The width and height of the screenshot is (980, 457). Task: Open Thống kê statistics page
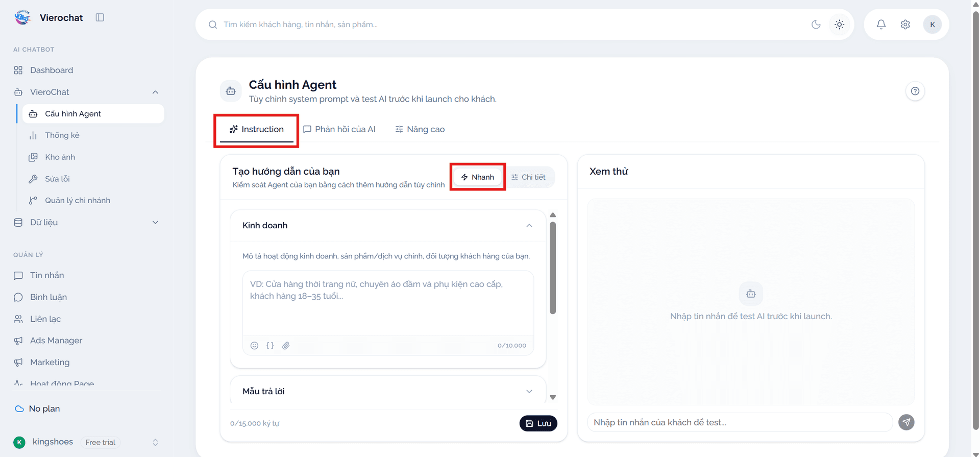(93, 135)
